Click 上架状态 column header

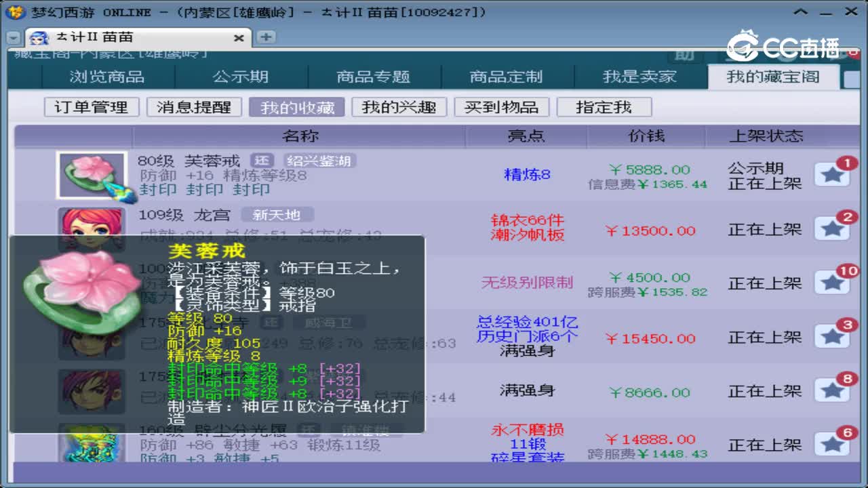766,136
